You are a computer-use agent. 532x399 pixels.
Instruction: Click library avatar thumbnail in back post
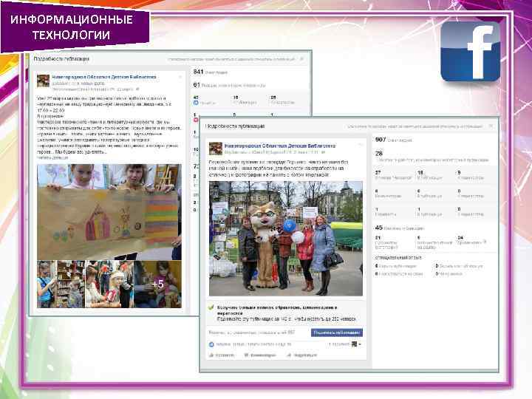[43, 81]
